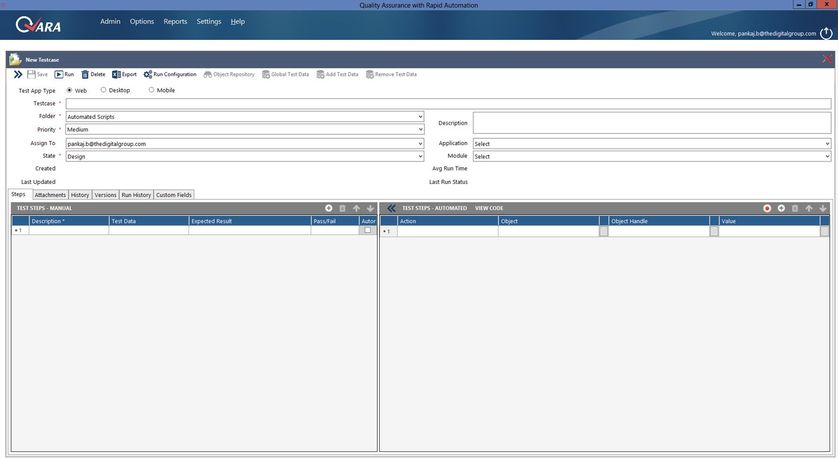Switch to the Custom Fields tab
Viewport: 838px width, 458px height.
(174, 195)
